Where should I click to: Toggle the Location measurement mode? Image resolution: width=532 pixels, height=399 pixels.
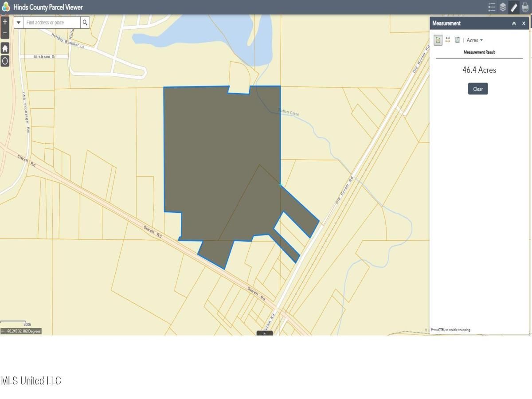457,40
